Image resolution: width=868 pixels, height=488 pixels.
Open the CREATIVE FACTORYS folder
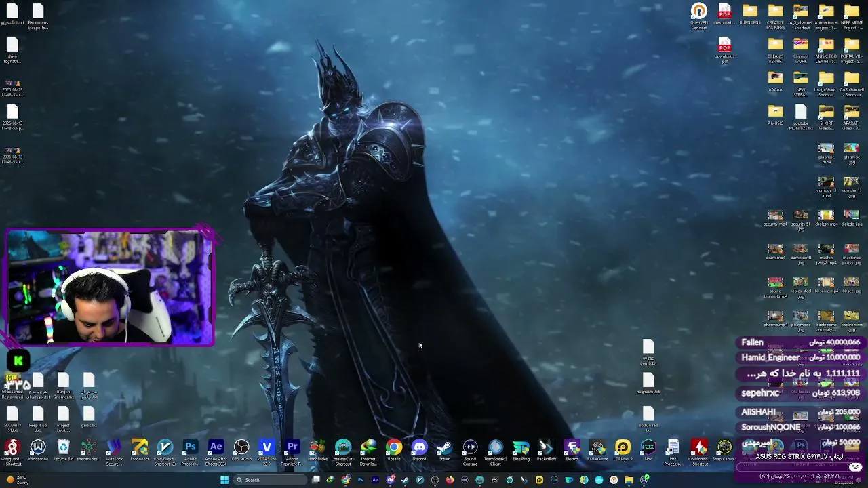pyautogui.click(x=775, y=16)
